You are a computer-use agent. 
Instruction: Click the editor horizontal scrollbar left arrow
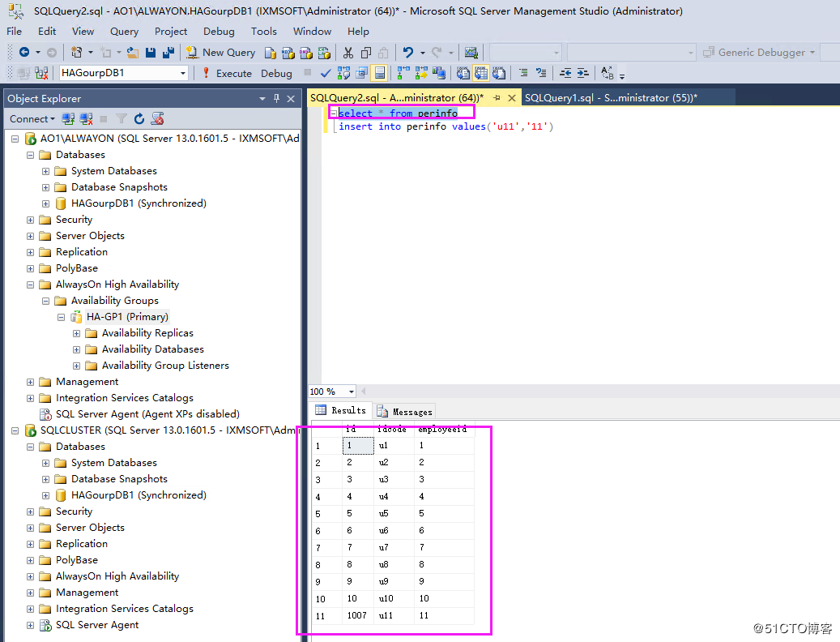click(364, 392)
